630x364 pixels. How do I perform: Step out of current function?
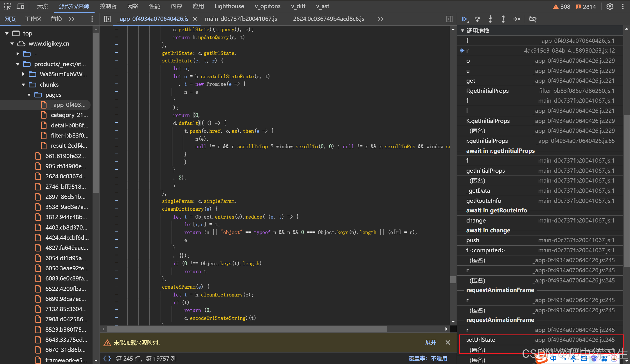[x=503, y=19]
